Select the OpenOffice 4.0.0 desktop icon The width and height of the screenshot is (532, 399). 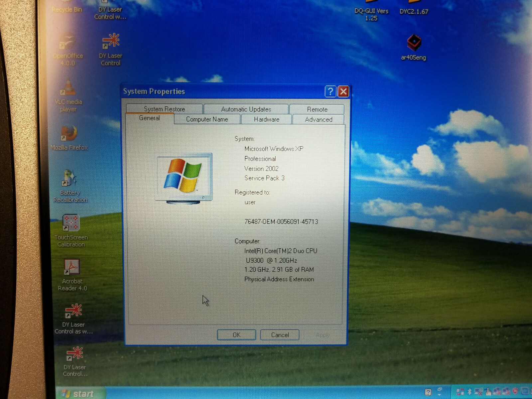[x=68, y=50]
